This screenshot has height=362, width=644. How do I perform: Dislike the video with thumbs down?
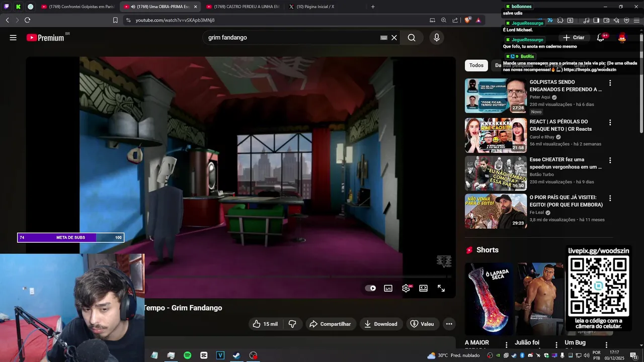(x=292, y=324)
